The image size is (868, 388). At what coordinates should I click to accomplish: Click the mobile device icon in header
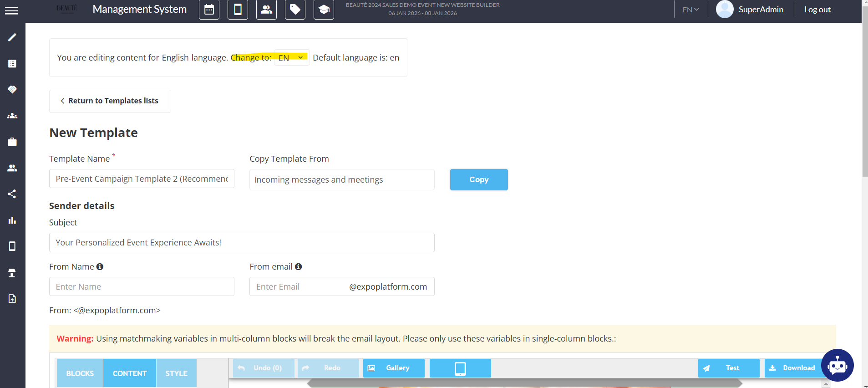click(x=238, y=10)
